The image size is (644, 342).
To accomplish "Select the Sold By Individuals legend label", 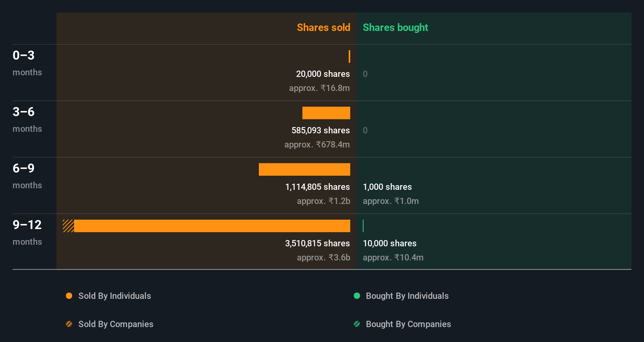I will point(115,296).
